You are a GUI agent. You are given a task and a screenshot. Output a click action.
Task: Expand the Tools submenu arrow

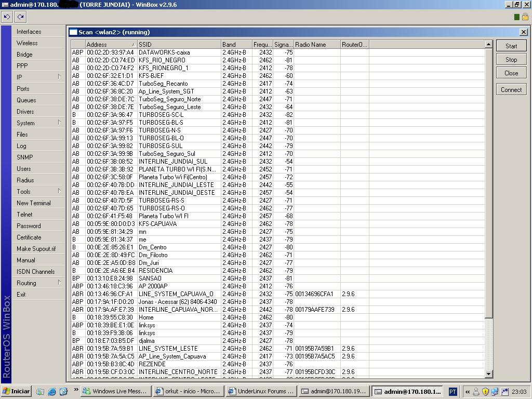(59, 191)
